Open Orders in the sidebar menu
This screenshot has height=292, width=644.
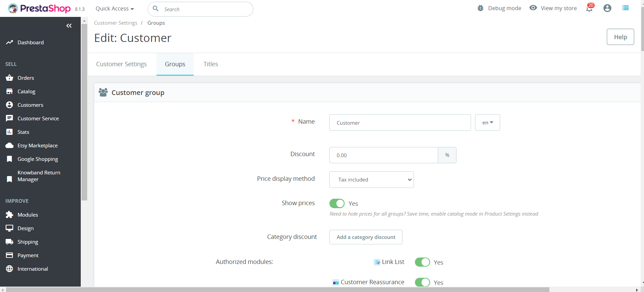tap(26, 78)
